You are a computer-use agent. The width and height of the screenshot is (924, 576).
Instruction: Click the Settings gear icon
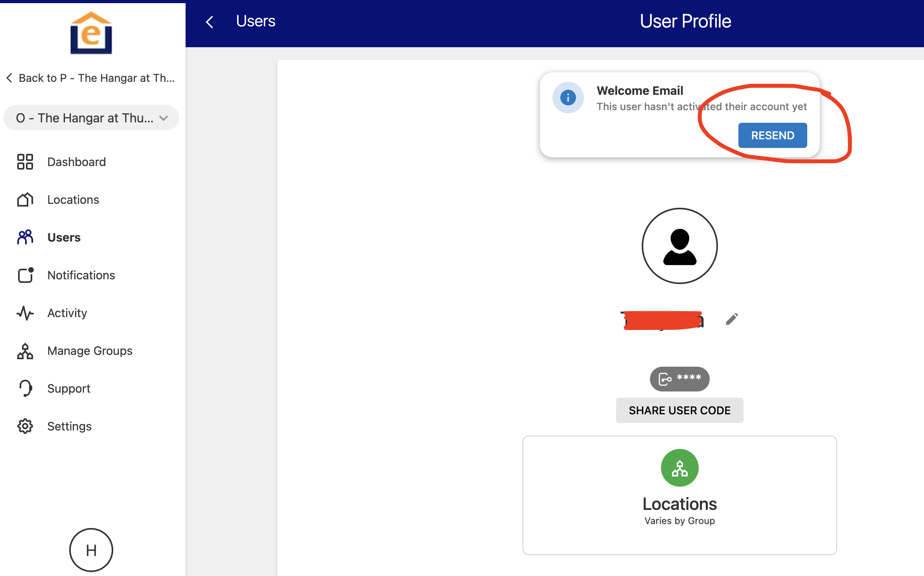[25, 426]
